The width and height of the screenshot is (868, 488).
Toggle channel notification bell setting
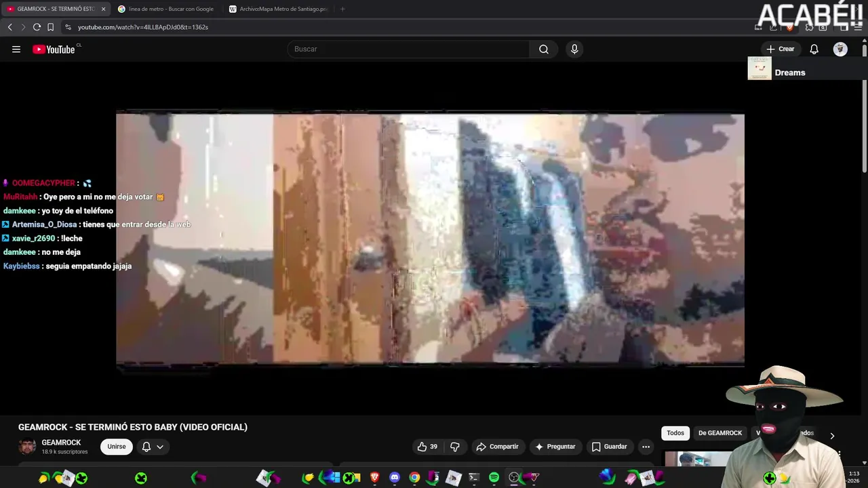pos(146,447)
